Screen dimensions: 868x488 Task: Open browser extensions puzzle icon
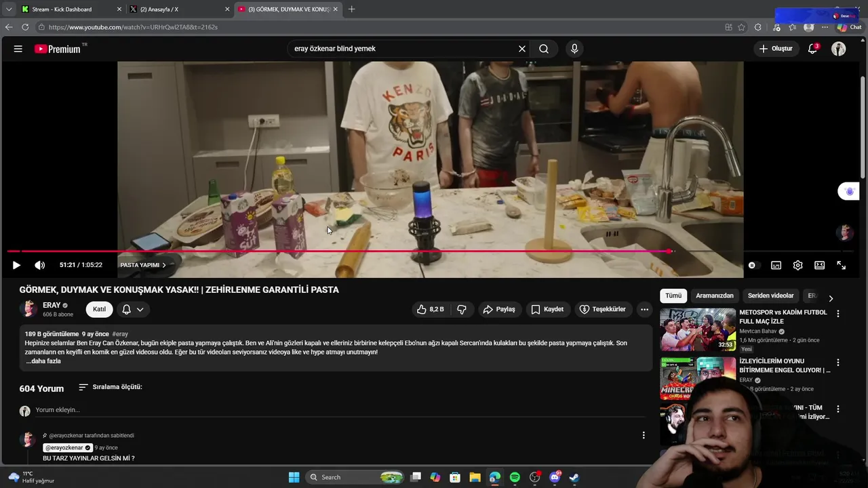pos(758,27)
